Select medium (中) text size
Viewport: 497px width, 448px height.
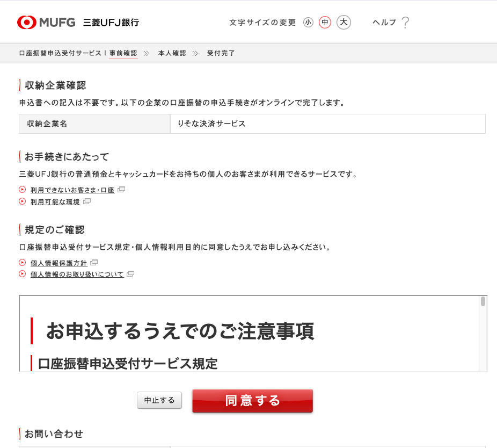click(x=325, y=22)
